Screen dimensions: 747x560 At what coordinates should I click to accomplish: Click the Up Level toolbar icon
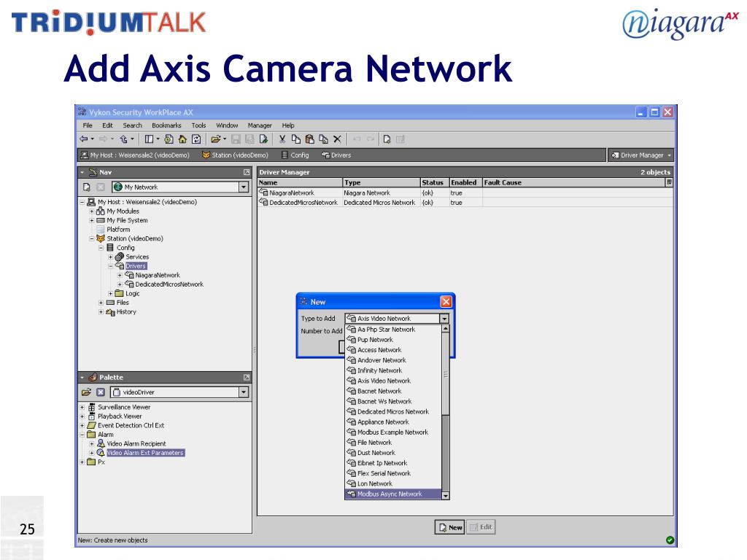click(124, 139)
